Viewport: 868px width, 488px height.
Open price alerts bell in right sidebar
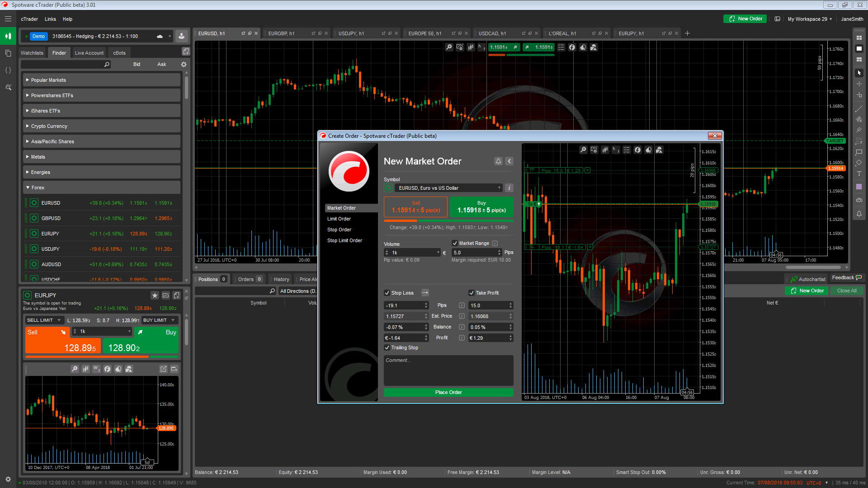tap(859, 213)
